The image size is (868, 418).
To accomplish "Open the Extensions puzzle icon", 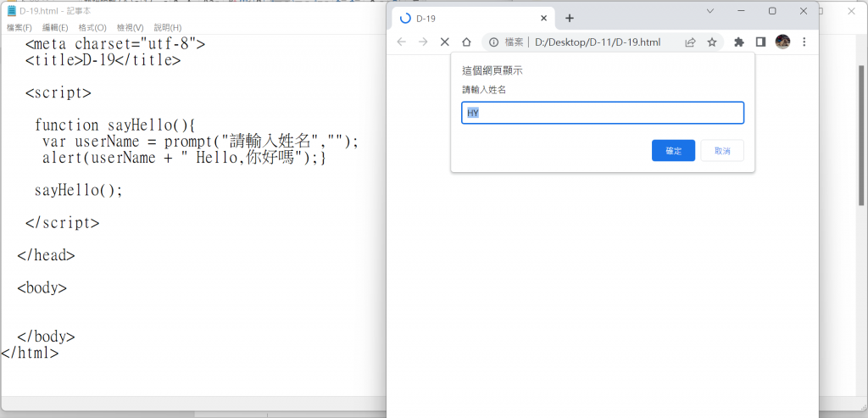I will pyautogui.click(x=738, y=42).
